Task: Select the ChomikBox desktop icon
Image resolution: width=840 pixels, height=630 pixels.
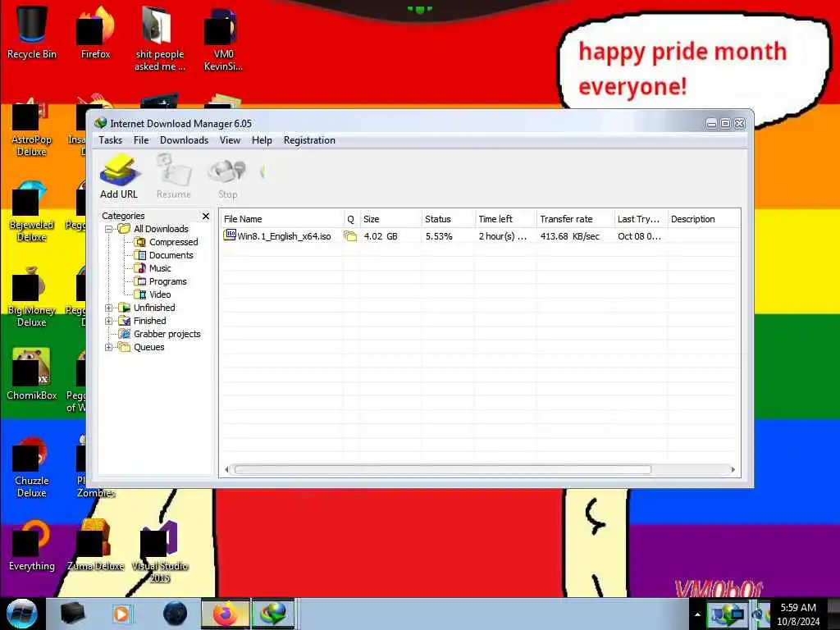Action: pos(32,374)
